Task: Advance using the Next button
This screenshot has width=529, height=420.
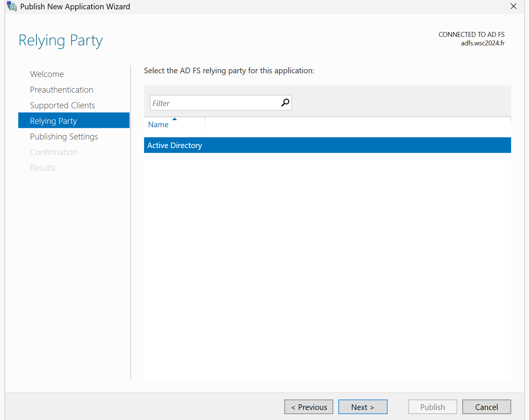Action: tap(363, 407)
